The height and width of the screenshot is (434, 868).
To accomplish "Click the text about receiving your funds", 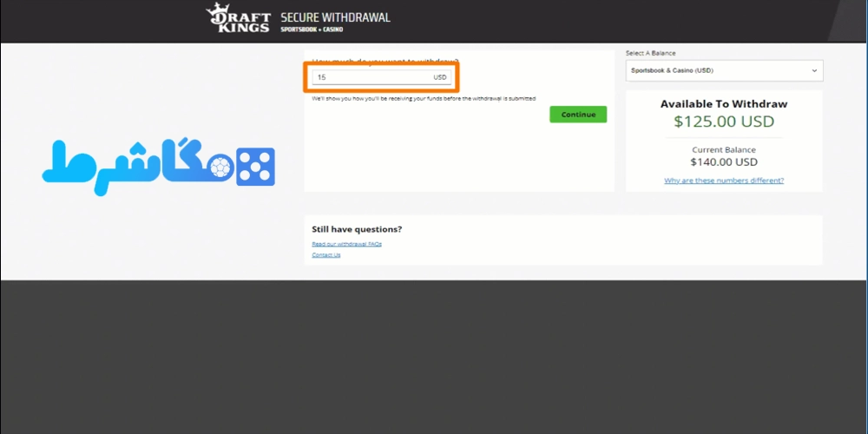I will point(424,99).
